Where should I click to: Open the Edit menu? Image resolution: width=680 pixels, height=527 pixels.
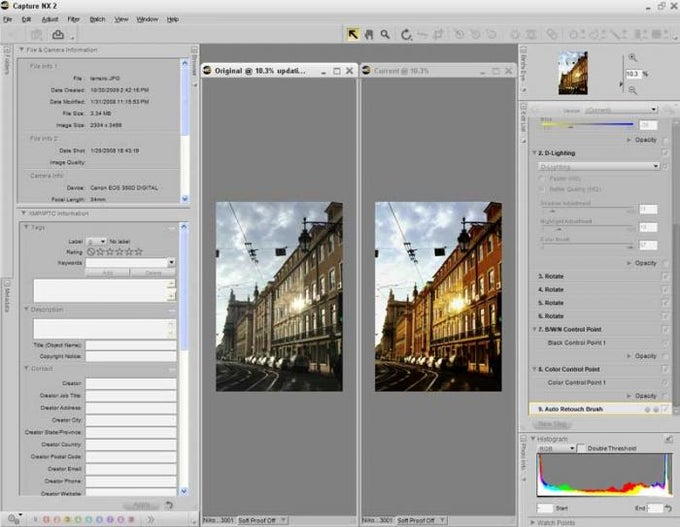[x=26, y=20]
